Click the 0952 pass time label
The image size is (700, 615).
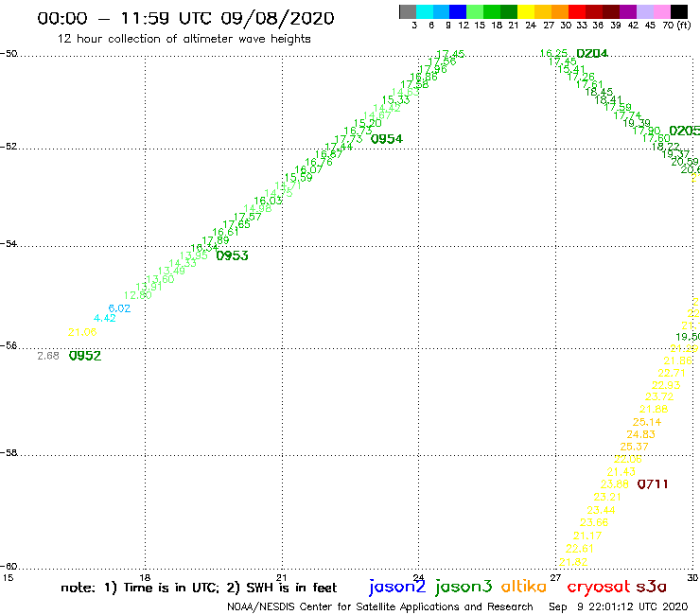coord(85,356)
